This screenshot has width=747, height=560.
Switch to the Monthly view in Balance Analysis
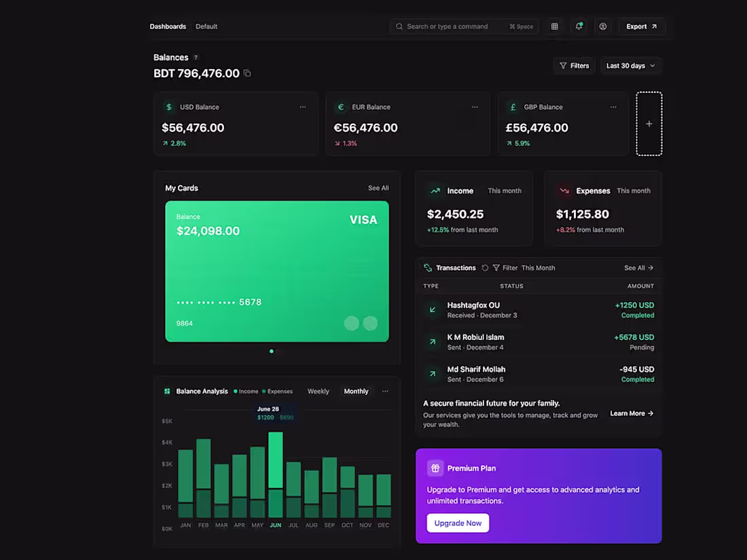tap(356, 391)
